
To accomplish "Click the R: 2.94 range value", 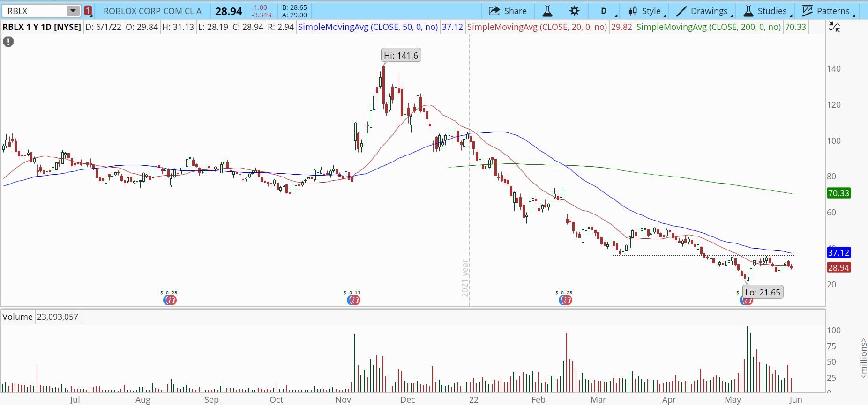I will click(281, 27).
